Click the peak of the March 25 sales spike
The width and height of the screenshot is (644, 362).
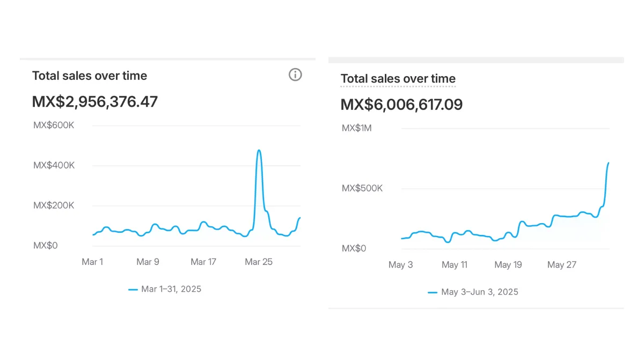tap(259, 151)
